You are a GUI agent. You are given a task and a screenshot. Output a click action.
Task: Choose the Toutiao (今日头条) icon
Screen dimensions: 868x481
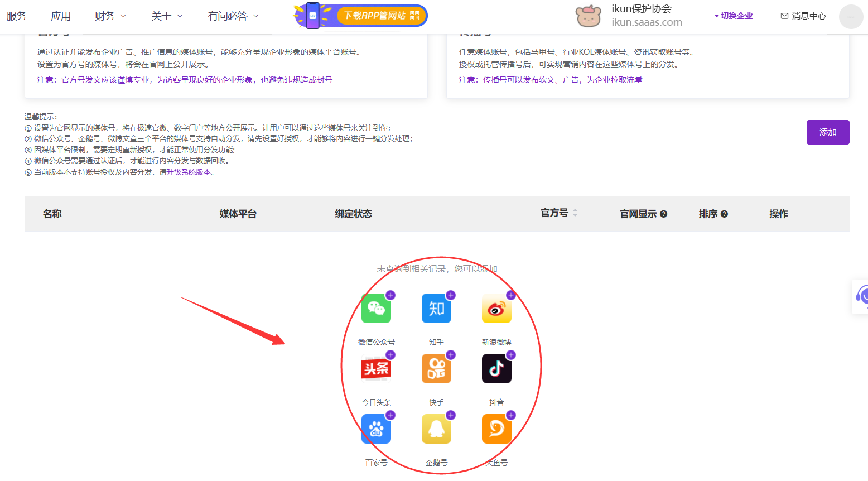click(376, 369)
